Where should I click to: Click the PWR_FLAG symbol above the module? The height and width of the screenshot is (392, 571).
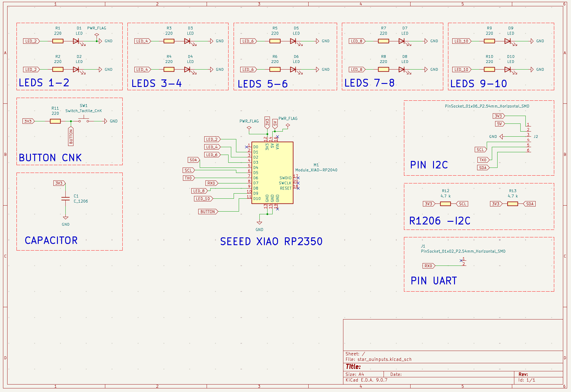pos(249,127)
